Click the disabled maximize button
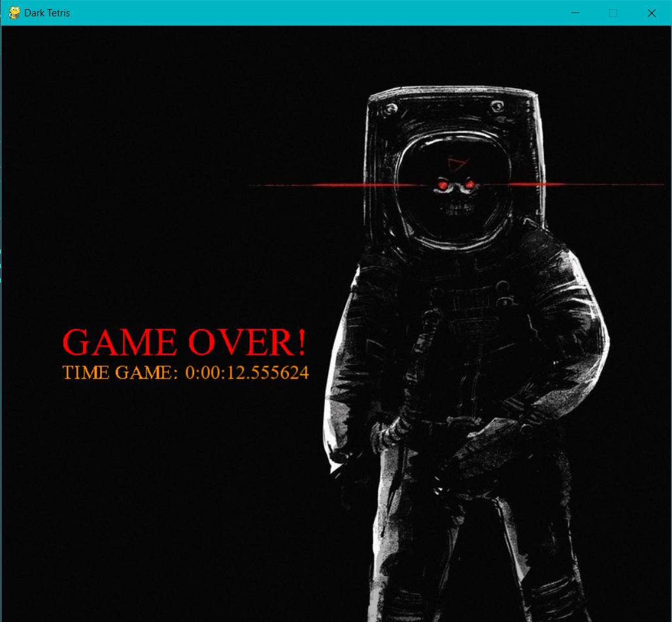The height and width of the screenshot is (622, 672). point(613,13)
